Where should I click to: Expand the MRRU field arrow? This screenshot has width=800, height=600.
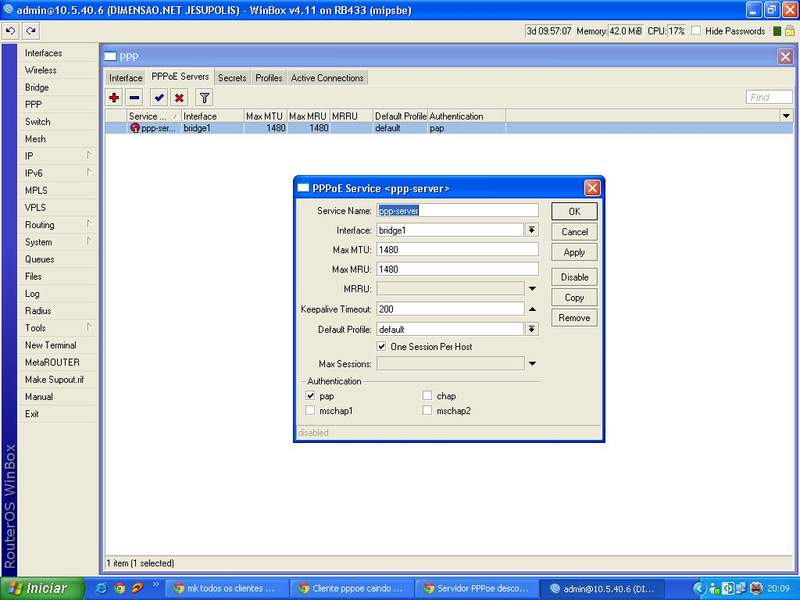532,289
